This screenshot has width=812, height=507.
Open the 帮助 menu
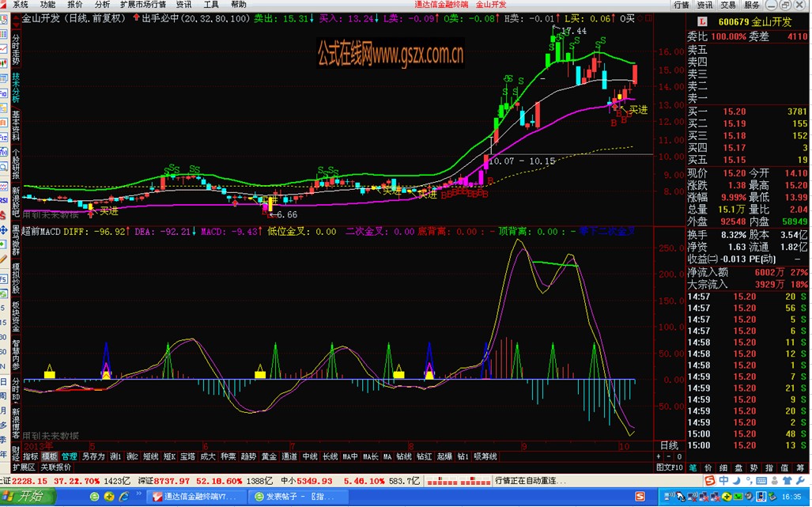point(238,5)
